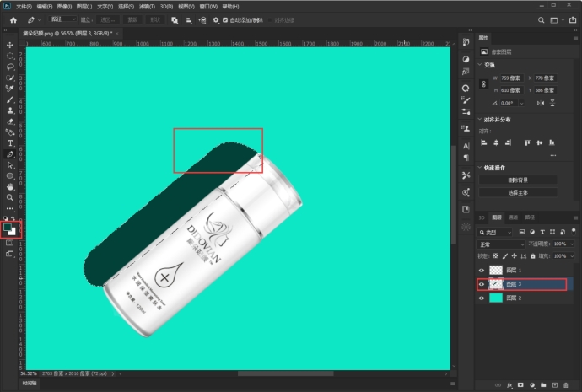Select the Hand tool
This screenshot has height=392, width=582.
(10, 186)
